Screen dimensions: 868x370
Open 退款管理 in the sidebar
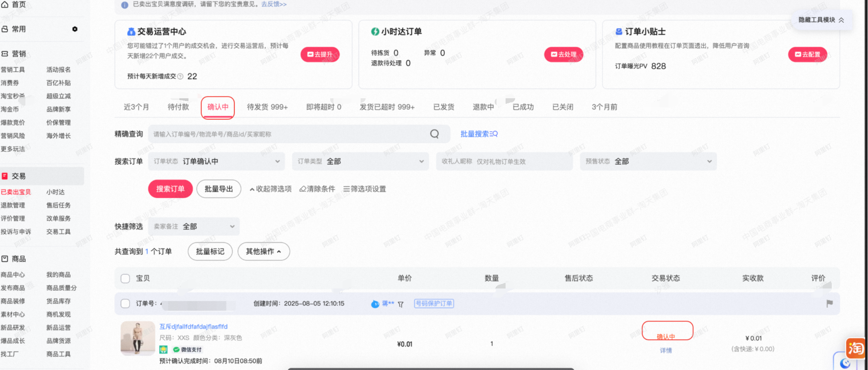click(x=13, y=205)
